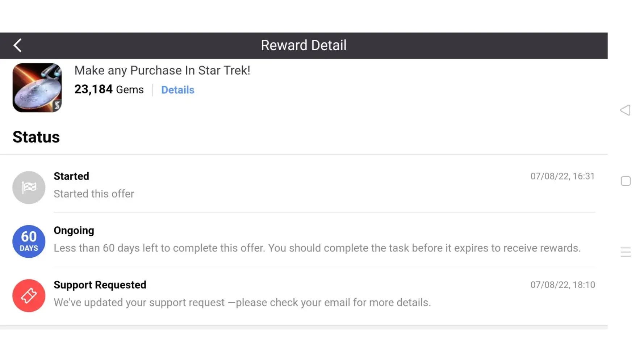
Task: Click the red Support Requested ticket icon
Action: (29, 296)
